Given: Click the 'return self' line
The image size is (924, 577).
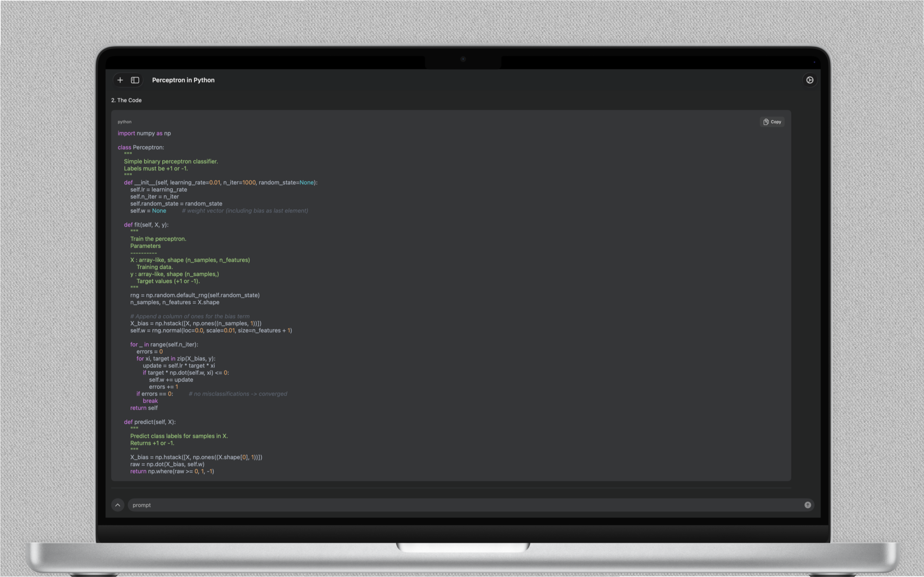Looking at the screenshot, I should tap(144, 408).
